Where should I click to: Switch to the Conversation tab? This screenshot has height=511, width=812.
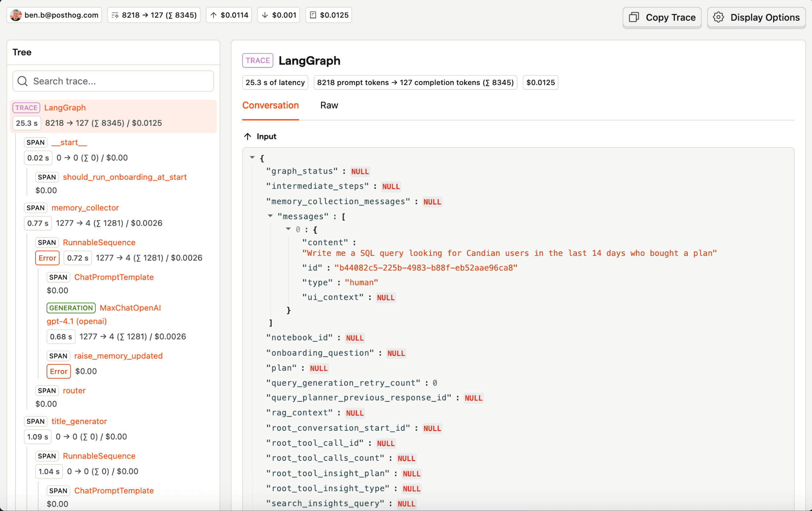tap(270, 106)
